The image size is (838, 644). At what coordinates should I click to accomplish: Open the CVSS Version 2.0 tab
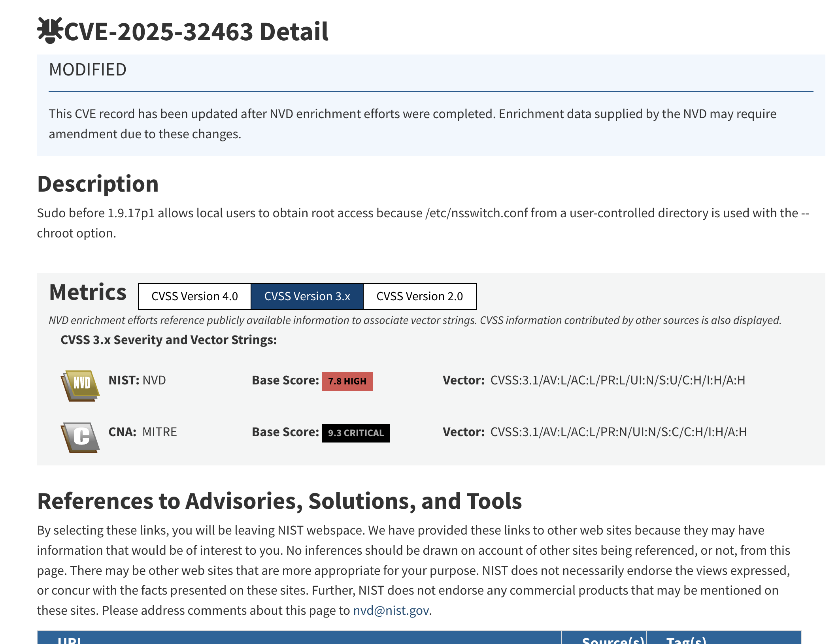coord(419,296)
